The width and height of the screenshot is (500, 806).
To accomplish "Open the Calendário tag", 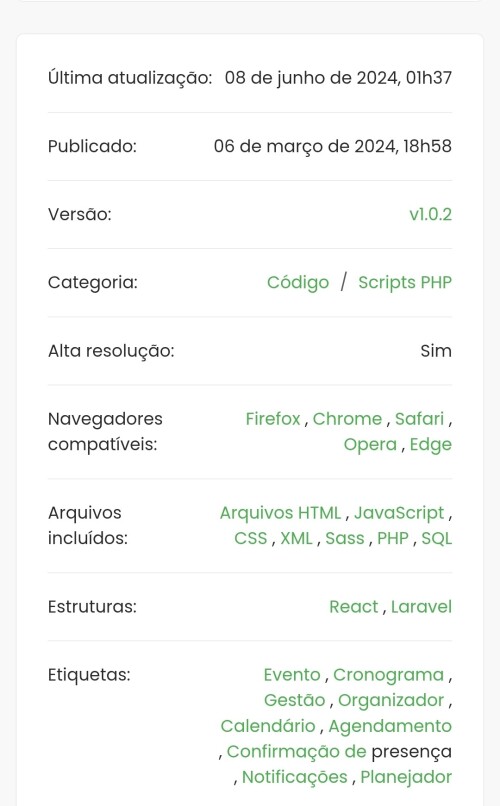I will 268,726.
